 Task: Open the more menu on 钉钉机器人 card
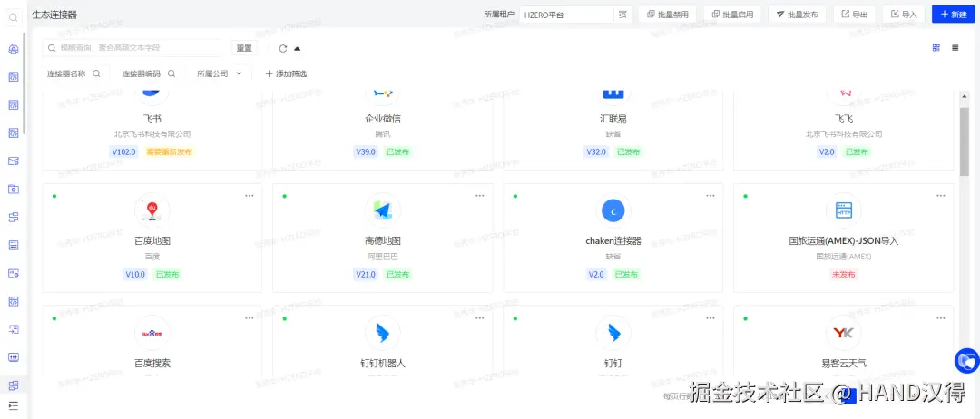click(x=479, y=317)
